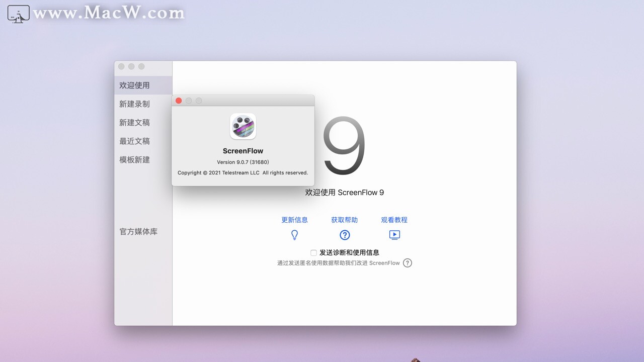Image resolution: width=644 pixels, height=362 pixels.
Task: Click the ScreenFlow app icon in About window
Action: 243,126
